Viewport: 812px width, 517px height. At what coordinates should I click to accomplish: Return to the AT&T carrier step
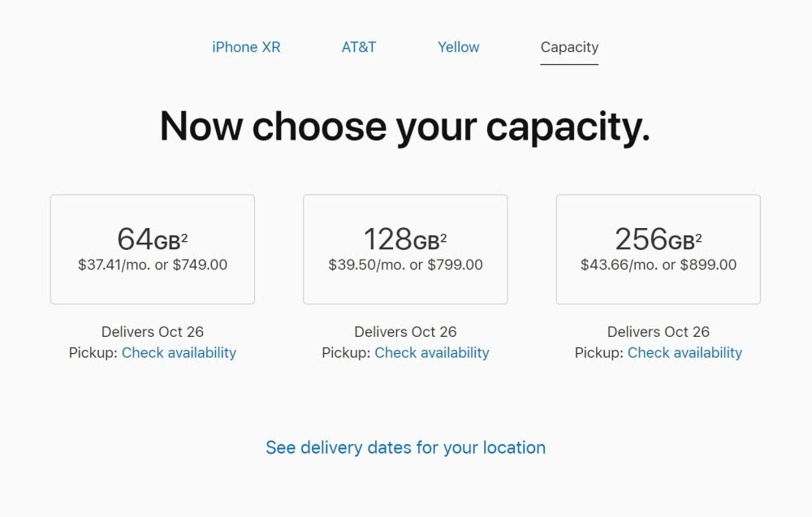pos(359,47)
